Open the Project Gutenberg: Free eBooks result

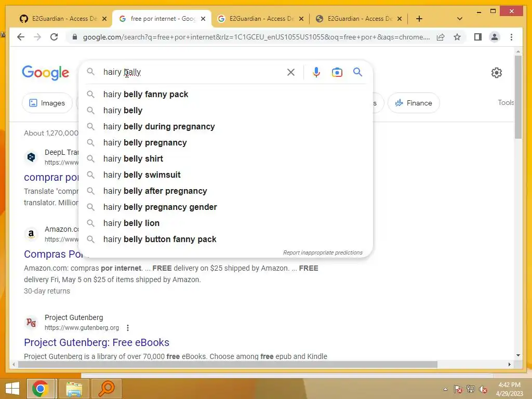pyautogui.click(x=96, y=342)
